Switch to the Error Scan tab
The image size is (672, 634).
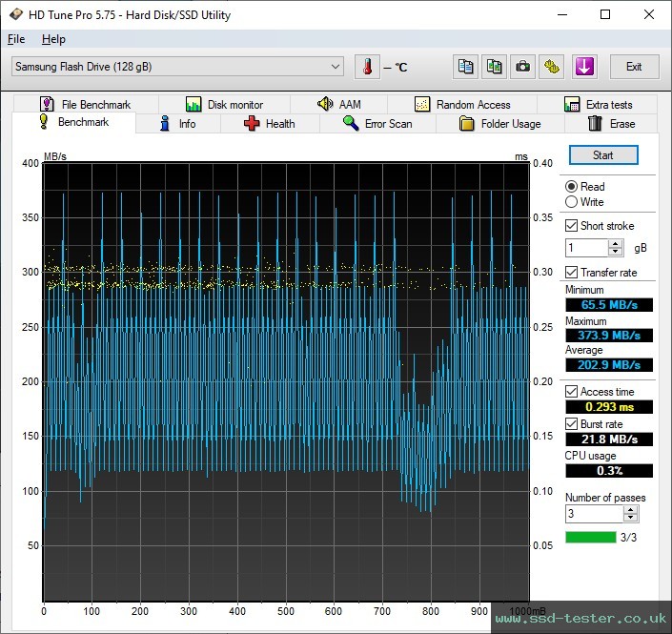(378, 123)
